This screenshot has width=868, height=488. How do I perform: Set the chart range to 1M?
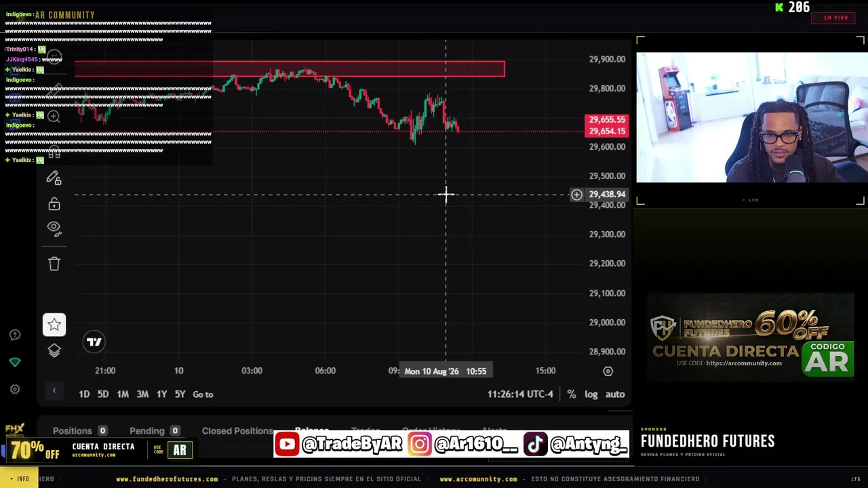(123, 394)
